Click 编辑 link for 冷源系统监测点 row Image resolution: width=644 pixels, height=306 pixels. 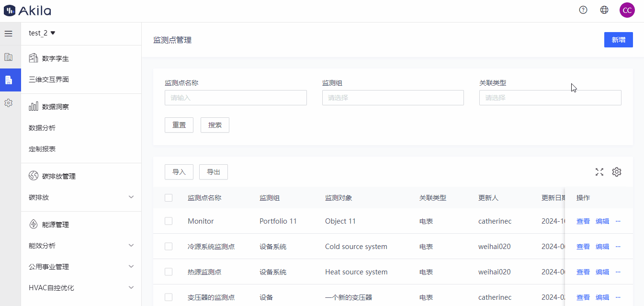point(602,247)
